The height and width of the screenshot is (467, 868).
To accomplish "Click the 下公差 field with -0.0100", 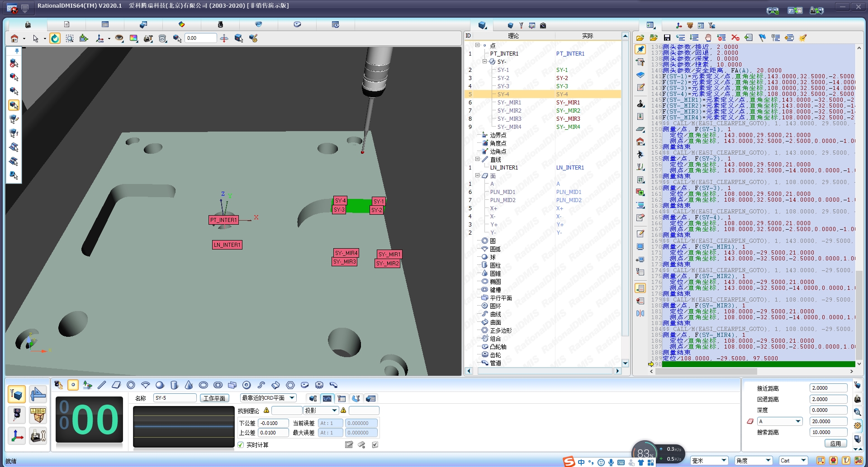I will click(274, 423).
